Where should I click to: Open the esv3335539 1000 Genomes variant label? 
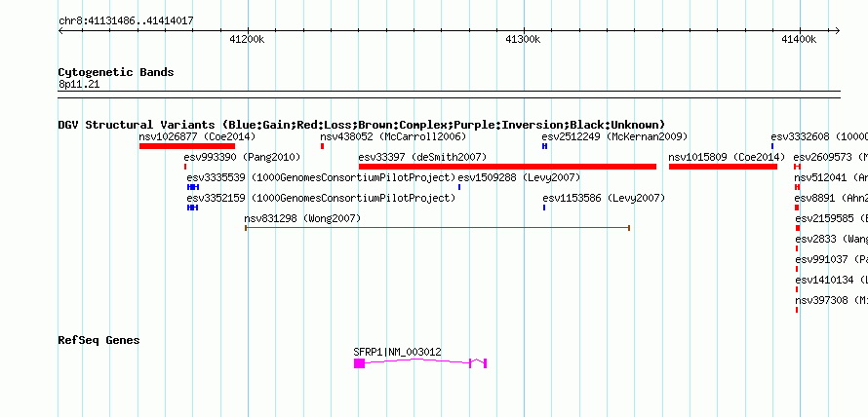click(x=321, y=177)
